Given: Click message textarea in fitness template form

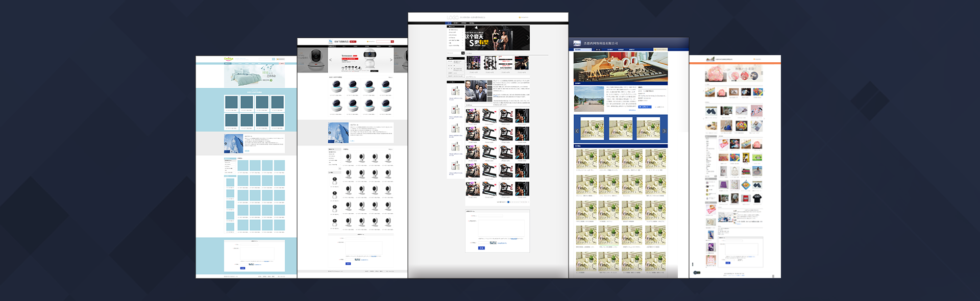Looking at the screenshot, I should [x=501, y=228].
